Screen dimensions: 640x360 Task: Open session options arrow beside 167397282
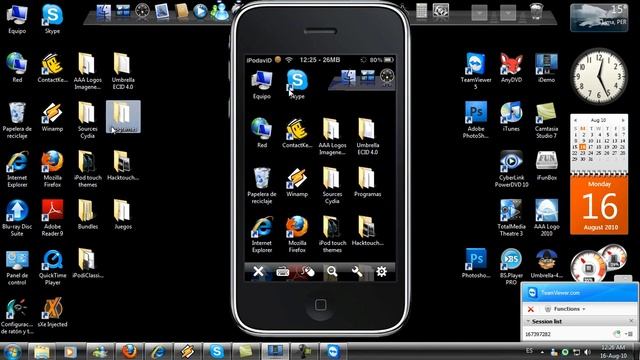629,334
